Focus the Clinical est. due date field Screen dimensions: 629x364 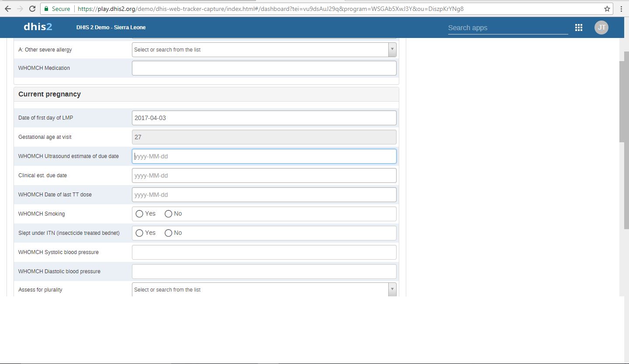[264, 175]
